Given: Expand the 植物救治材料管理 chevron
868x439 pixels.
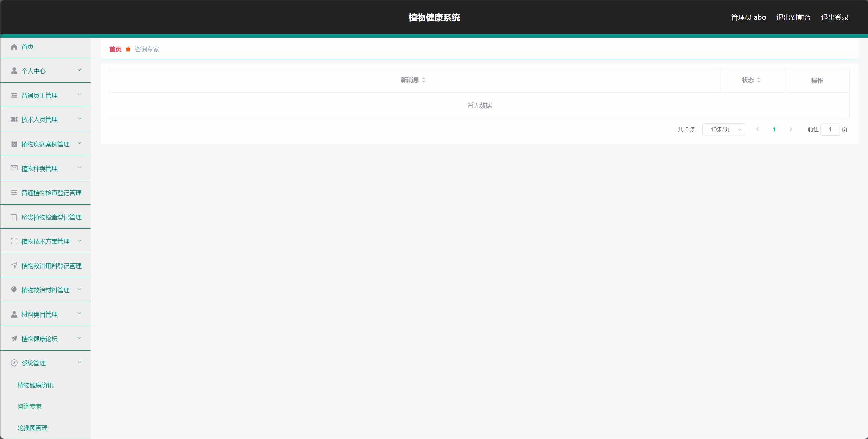Looking at the screenshot, I should pyautogui.click(x=79, y=289).
